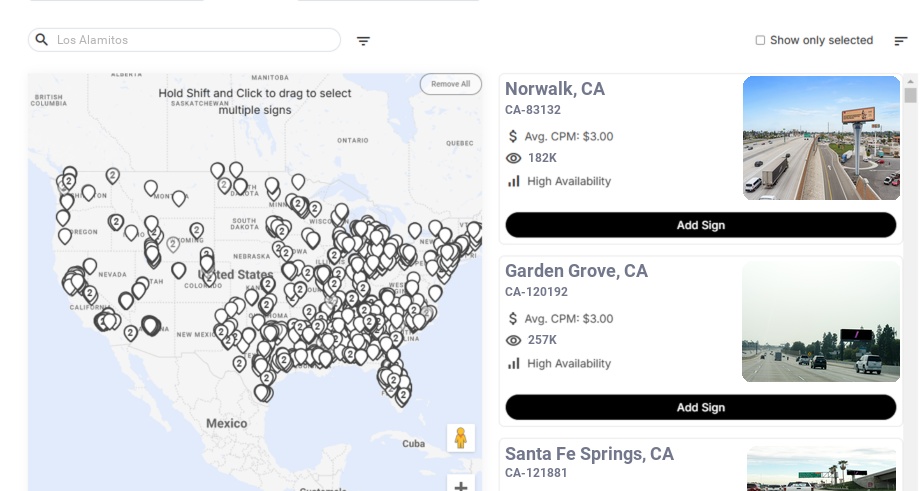
Task: Open the Santa Fe Springs billboard photo
Action: [x=821, y=470]
